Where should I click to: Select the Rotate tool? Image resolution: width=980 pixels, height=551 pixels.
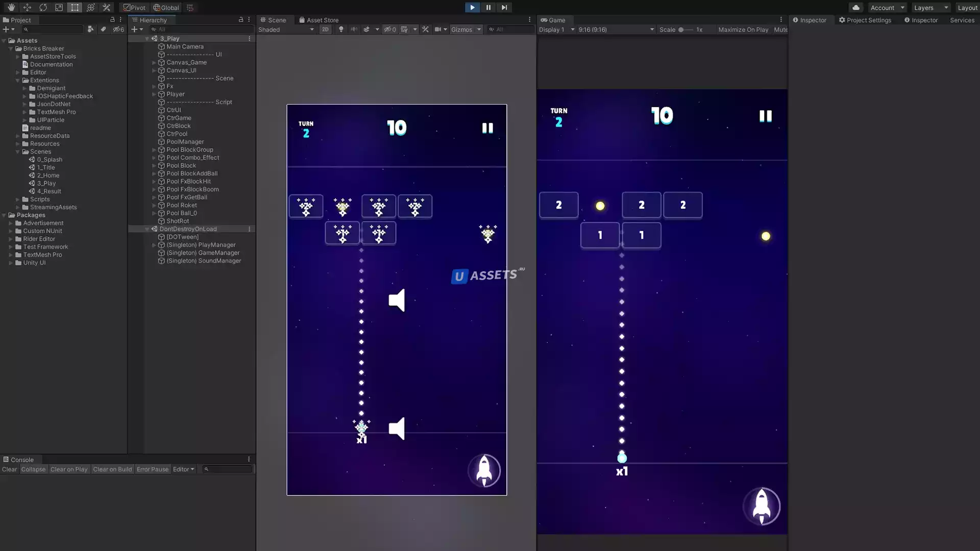(x=43, y=8)
